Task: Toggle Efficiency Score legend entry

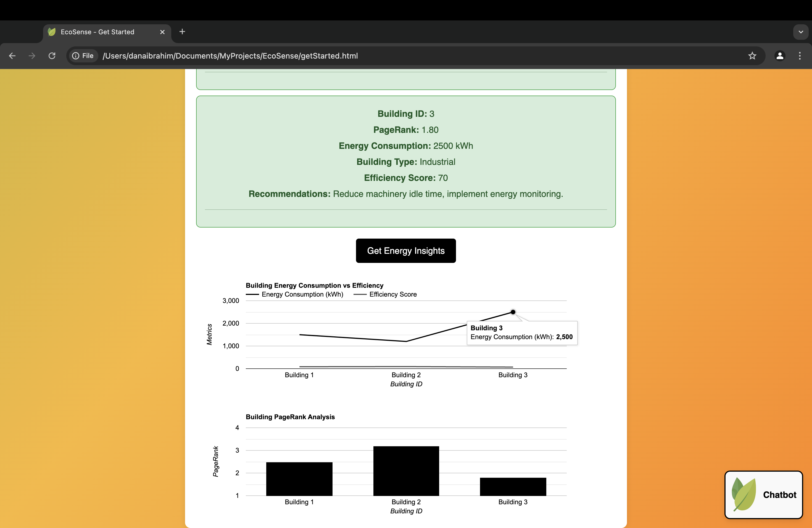Action: (x=392, y=294)
